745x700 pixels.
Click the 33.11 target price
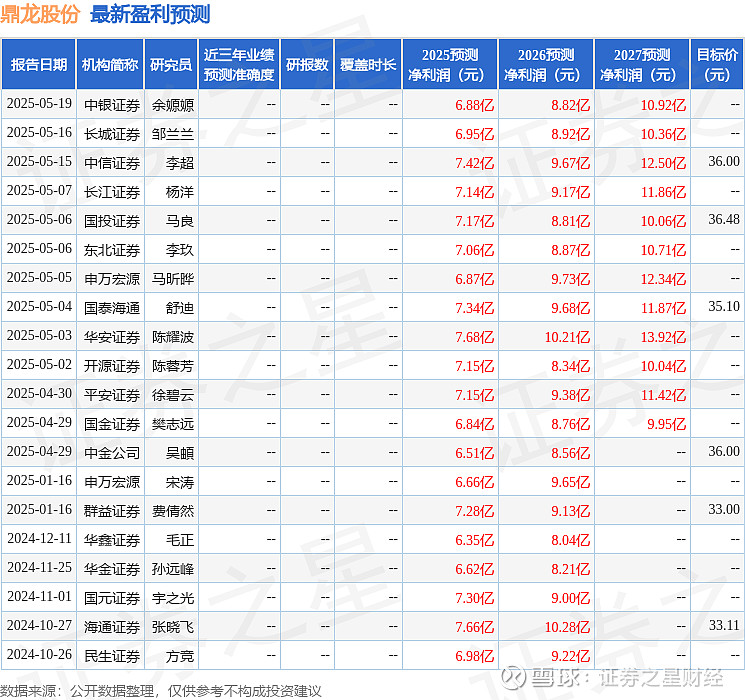[x=724, y=625]
